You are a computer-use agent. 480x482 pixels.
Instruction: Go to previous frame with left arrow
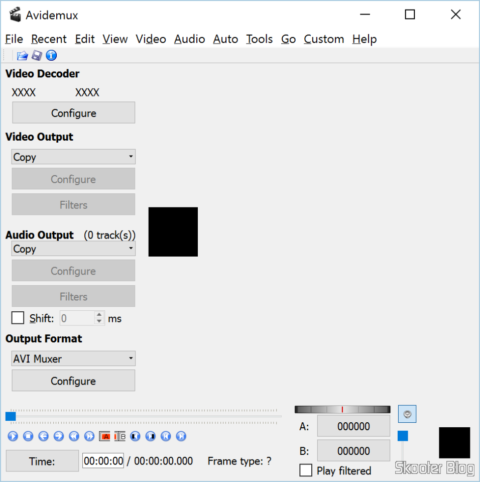pyautogui.click(x=43, y=436)
